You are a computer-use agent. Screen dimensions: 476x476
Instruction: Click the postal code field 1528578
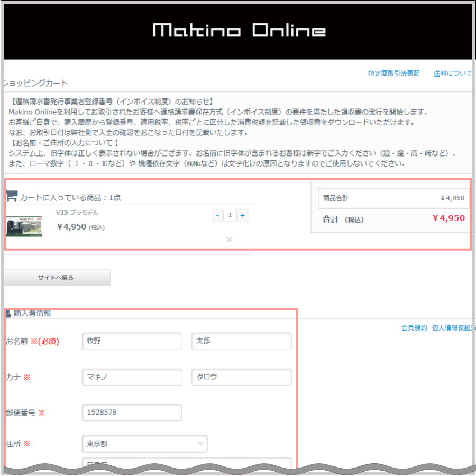(x=132, y=413)
